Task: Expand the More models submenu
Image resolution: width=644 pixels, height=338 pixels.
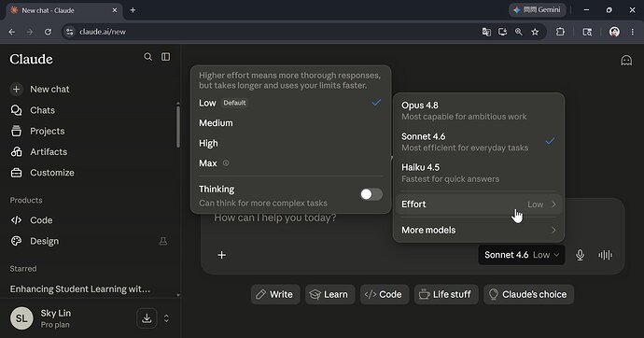Action: click(x=479, y=230)
